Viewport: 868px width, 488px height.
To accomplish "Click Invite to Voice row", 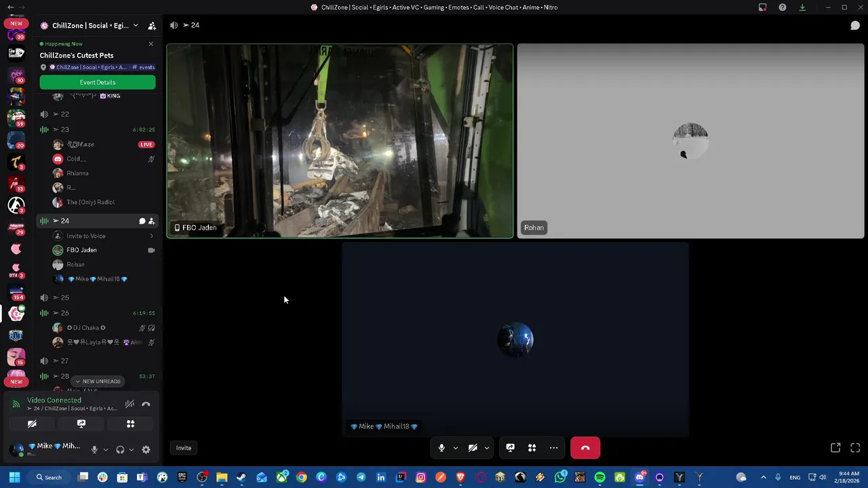I will (x=104, y=236).
